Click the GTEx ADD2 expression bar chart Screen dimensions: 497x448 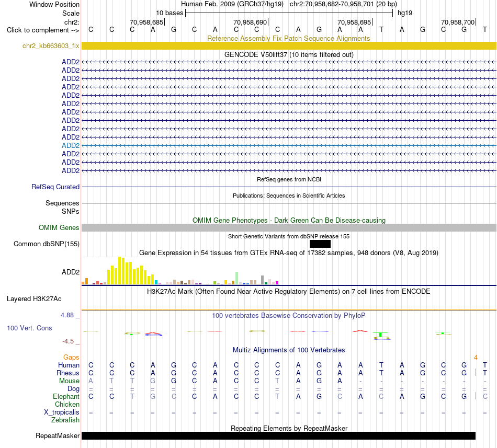(x=180, y=271)
